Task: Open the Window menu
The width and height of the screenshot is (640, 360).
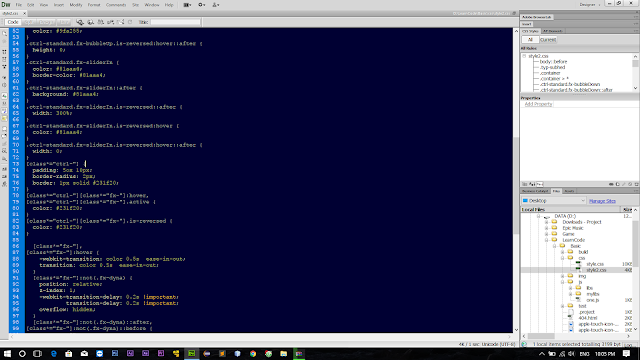Action: (152, 5)
